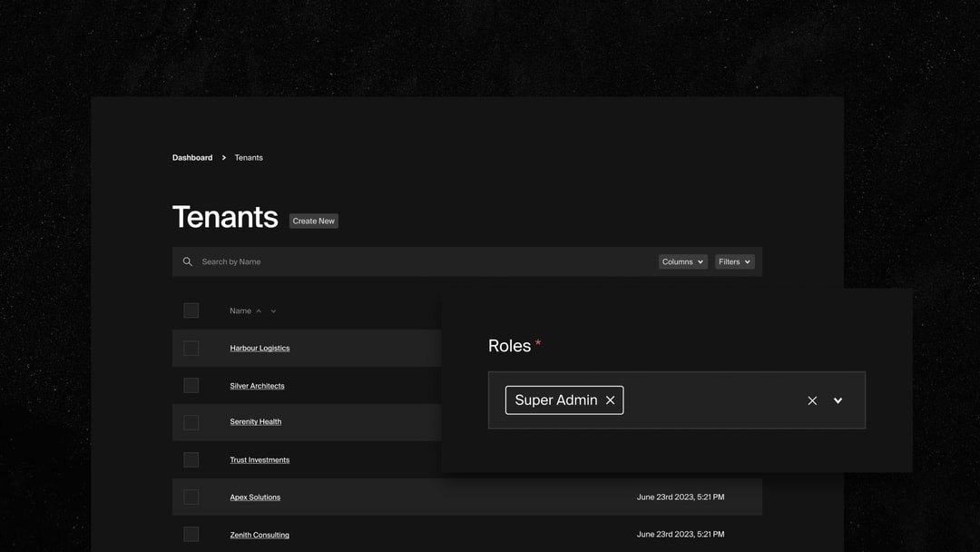
Task: Open the Trust Investments tenant
Action: (x=260, y=459)
